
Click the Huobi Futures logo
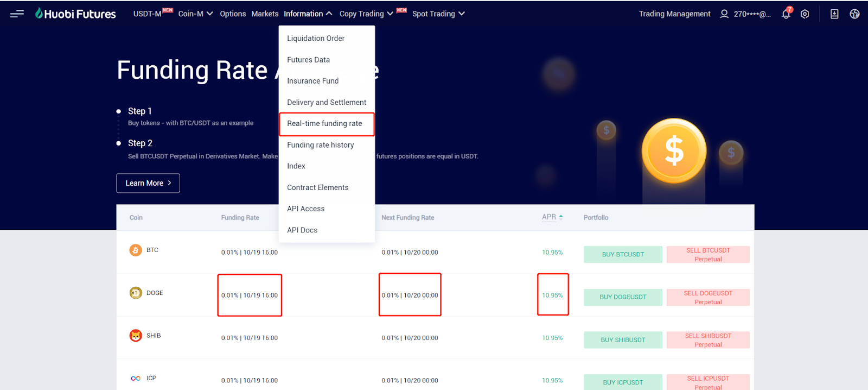click(x=75, y=14)
